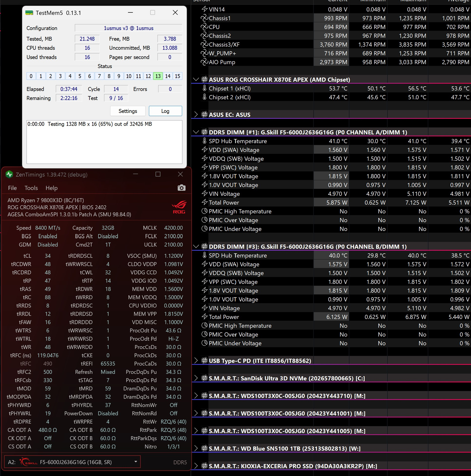Open the File menu in ZenTimings
The image size is (471, 476).
[12, 188]
